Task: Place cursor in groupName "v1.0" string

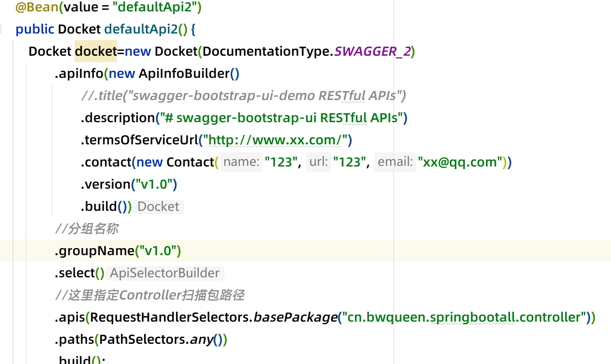Action: [x=158, y=251]
